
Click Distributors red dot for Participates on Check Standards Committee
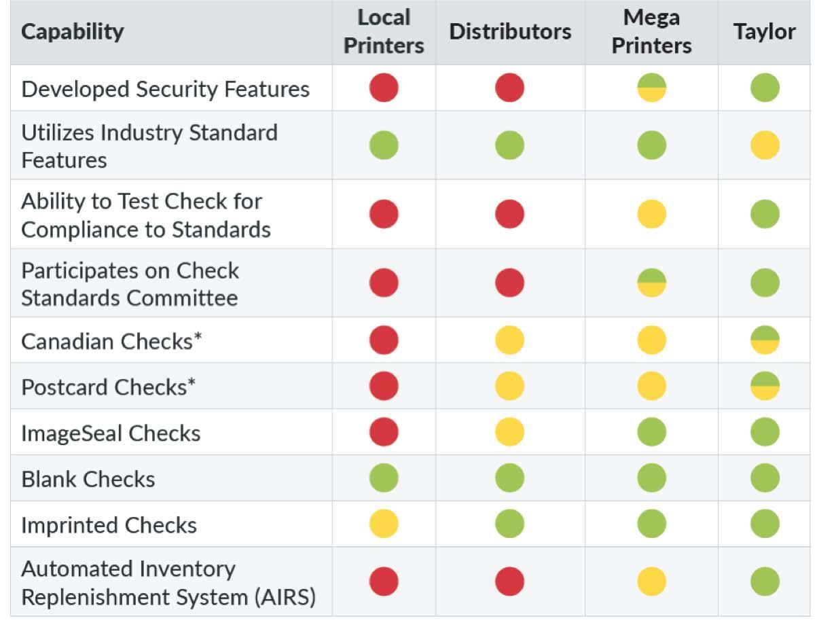[x=509, y=283]
